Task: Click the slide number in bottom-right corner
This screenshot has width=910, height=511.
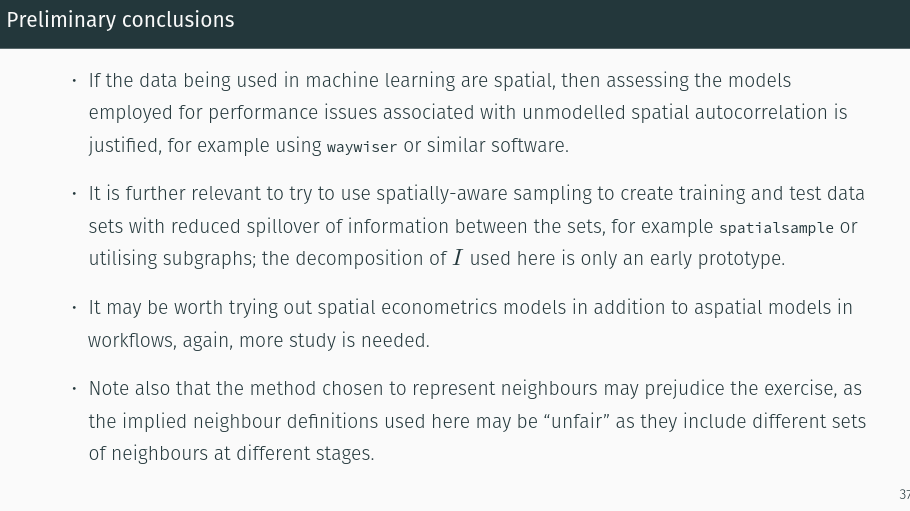Action: click(904, 494)
